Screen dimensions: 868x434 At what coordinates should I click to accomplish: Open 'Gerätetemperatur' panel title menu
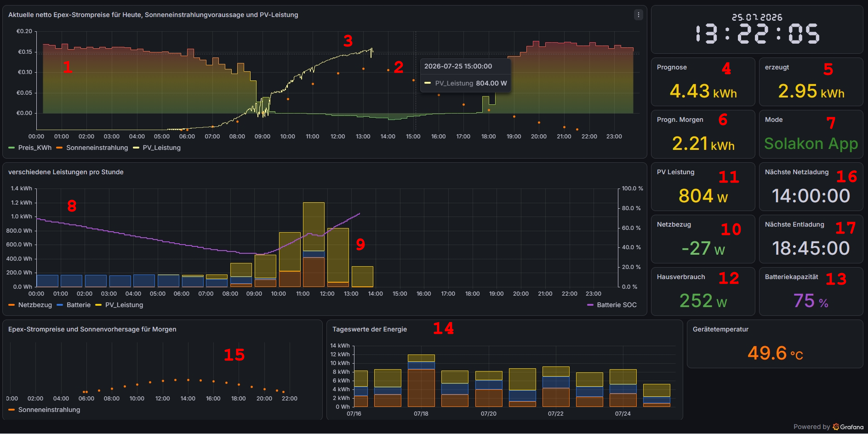click(720, 329)
